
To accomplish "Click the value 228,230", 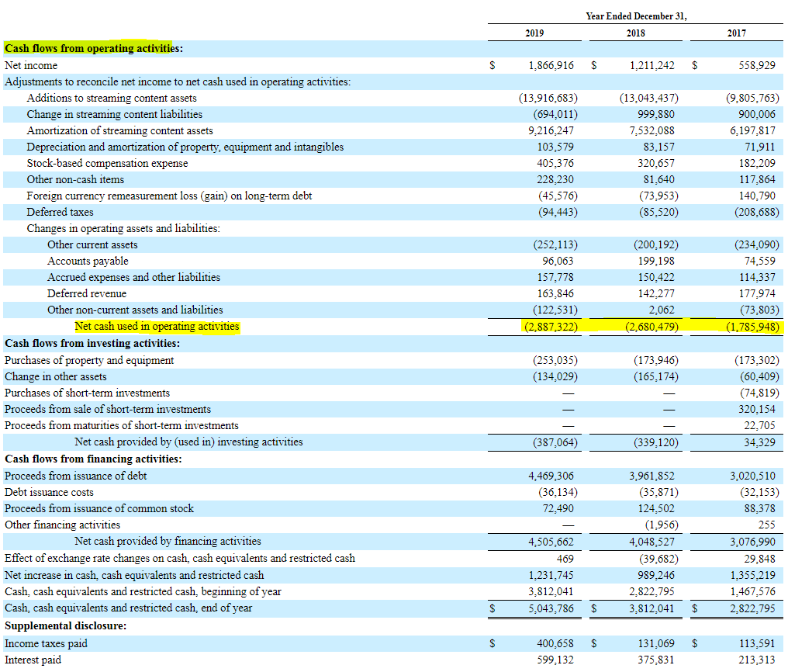I will click(555, 179).
